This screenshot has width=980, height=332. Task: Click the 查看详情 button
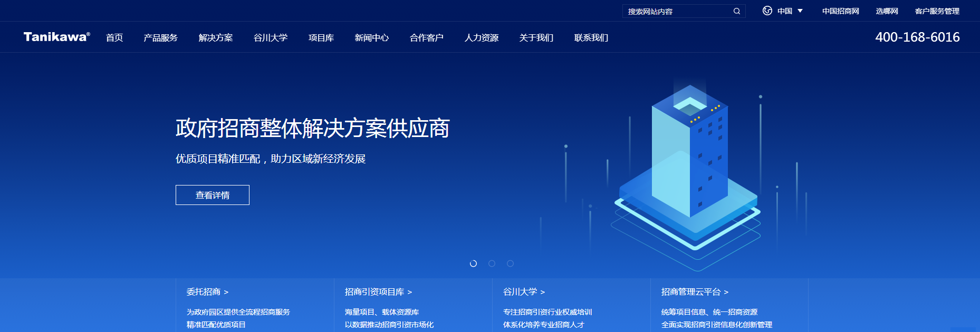(x=212, y=195)
